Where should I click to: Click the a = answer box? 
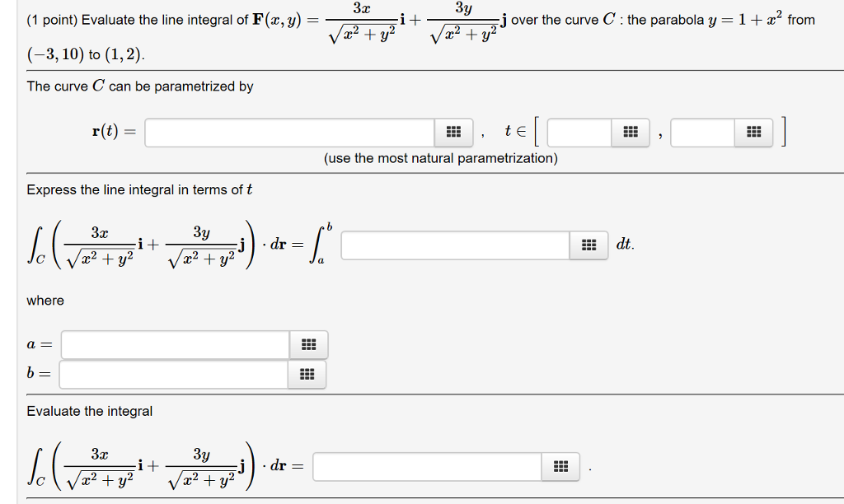click(x=173, y=344)
